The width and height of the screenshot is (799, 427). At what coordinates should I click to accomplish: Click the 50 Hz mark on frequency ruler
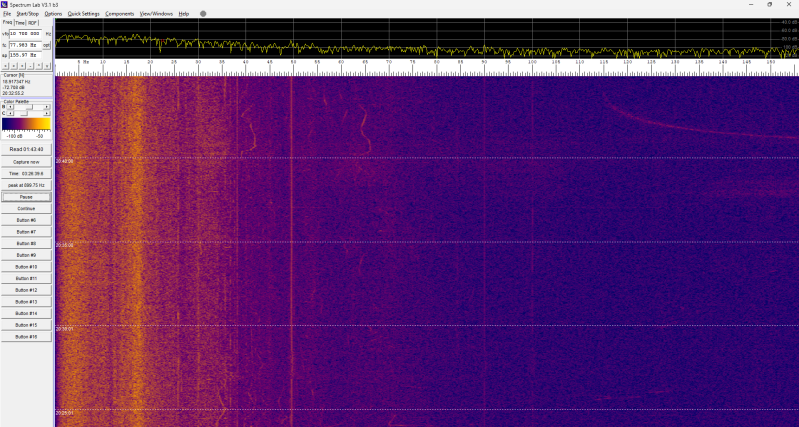coord(293,62)
